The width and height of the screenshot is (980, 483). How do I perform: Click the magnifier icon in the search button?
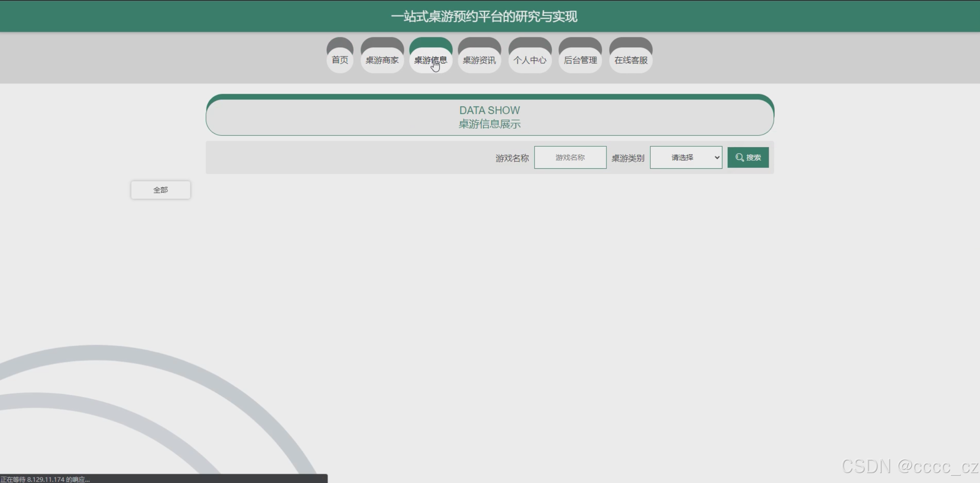point(739,157)
